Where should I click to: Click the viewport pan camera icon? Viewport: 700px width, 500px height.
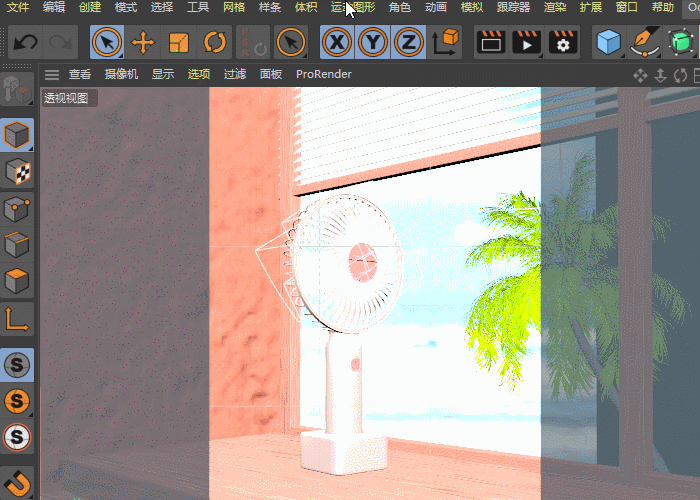[640, 75]
